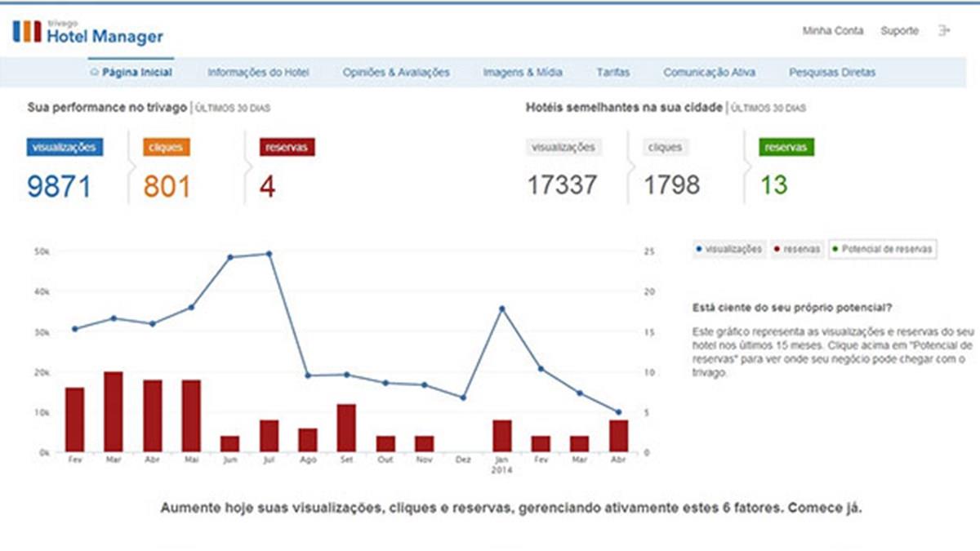Click the logout icon beside Suporte
980x551 pixels.
tap(944, 31)
